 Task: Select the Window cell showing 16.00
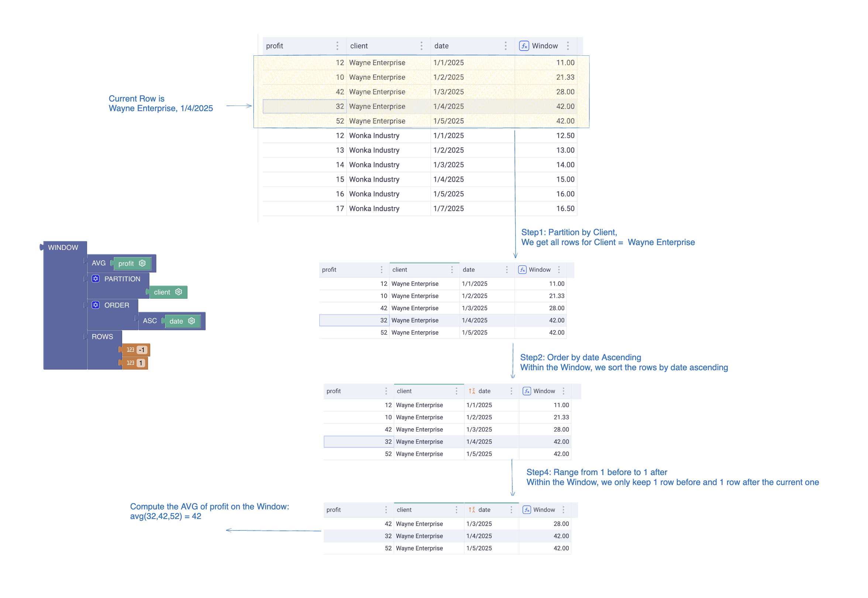tap(546, 194)
